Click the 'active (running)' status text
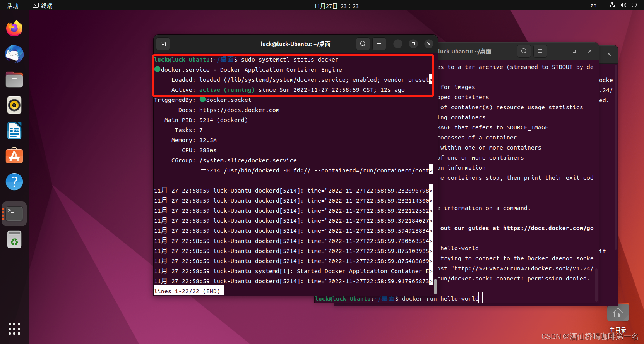 (x=227, y=90)
